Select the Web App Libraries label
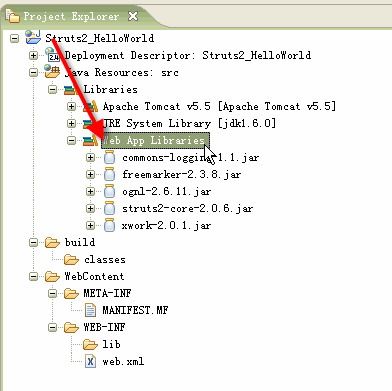 [x=154, y=140]
